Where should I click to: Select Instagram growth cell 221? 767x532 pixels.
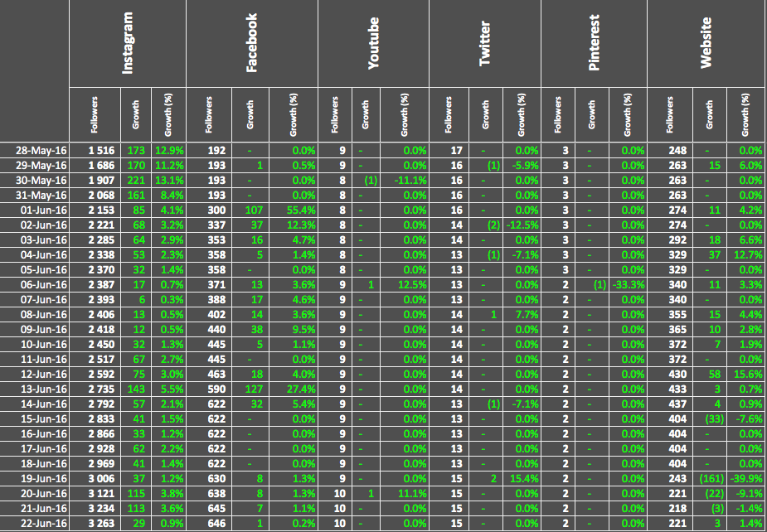tap(136, 181)
